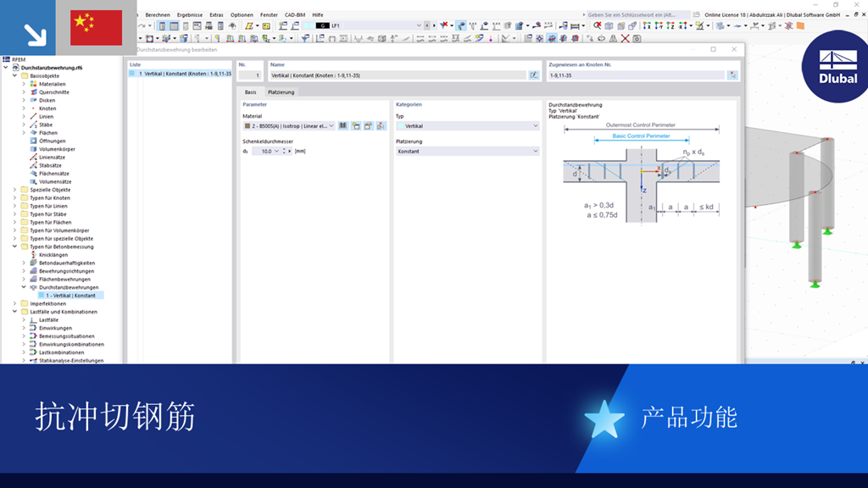Viewport: 868px width, 488px height.
Task: Click the red X delete icon in toolbar
Action: point(625,38)
